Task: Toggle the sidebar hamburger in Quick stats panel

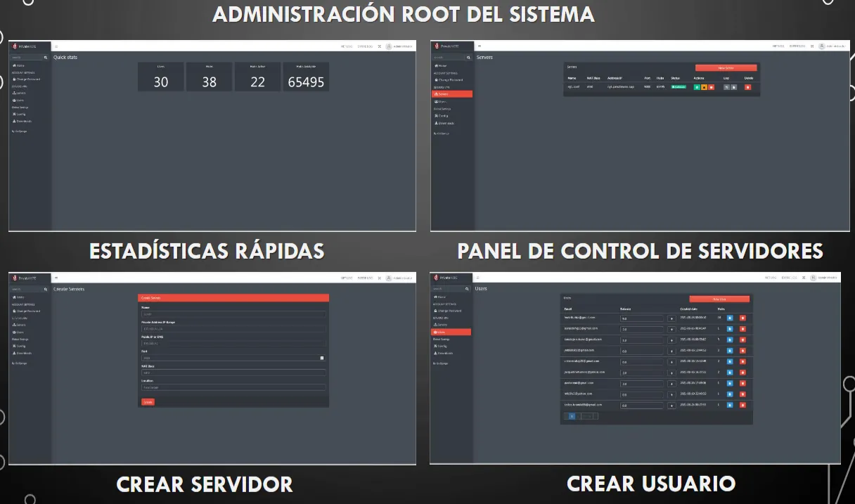Action: coord(56,46)
